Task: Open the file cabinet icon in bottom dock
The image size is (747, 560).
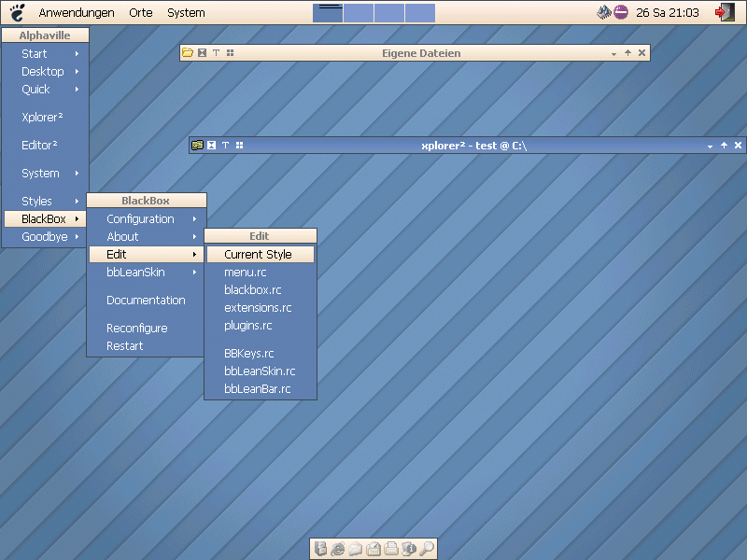Action: click(x=320, y=549)
